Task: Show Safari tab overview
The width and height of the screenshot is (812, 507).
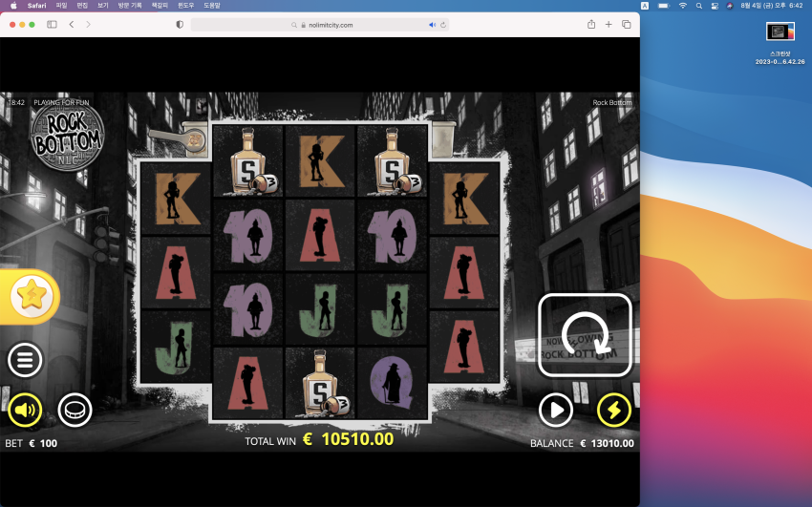Action: 626,24
